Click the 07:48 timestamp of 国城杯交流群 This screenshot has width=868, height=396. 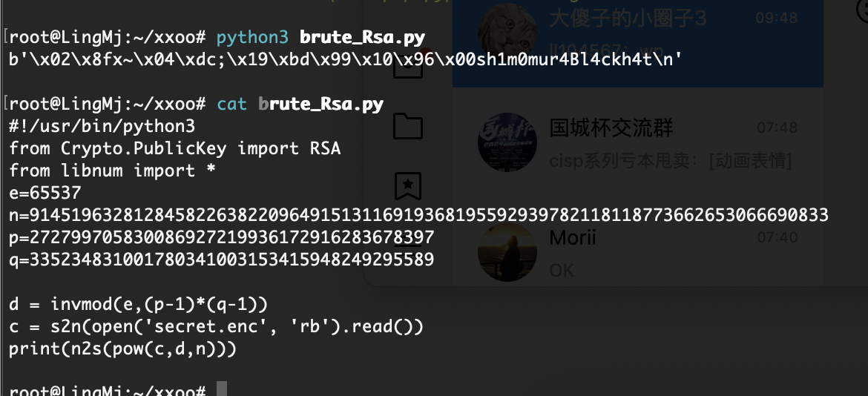(777, 128)
